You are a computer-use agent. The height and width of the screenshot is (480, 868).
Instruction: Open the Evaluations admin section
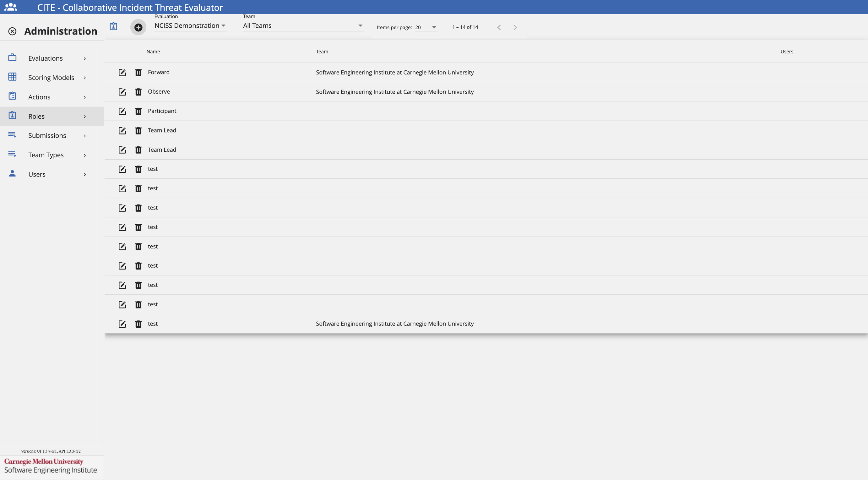(46, 58)
